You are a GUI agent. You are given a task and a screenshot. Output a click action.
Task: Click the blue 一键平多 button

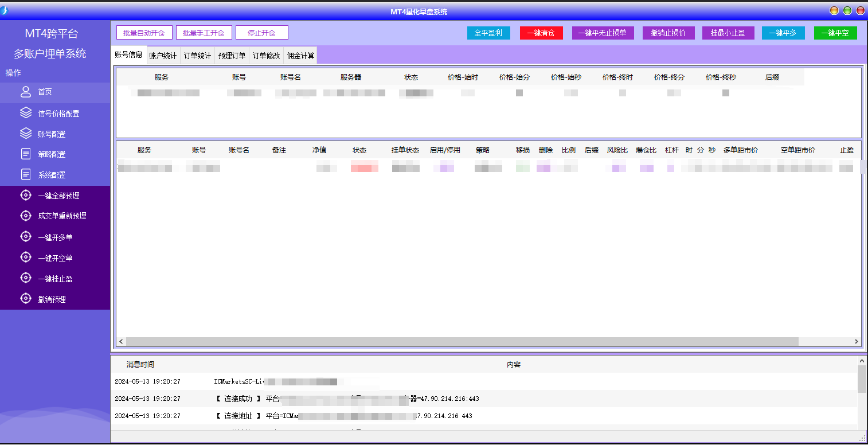tap(783, 33)
